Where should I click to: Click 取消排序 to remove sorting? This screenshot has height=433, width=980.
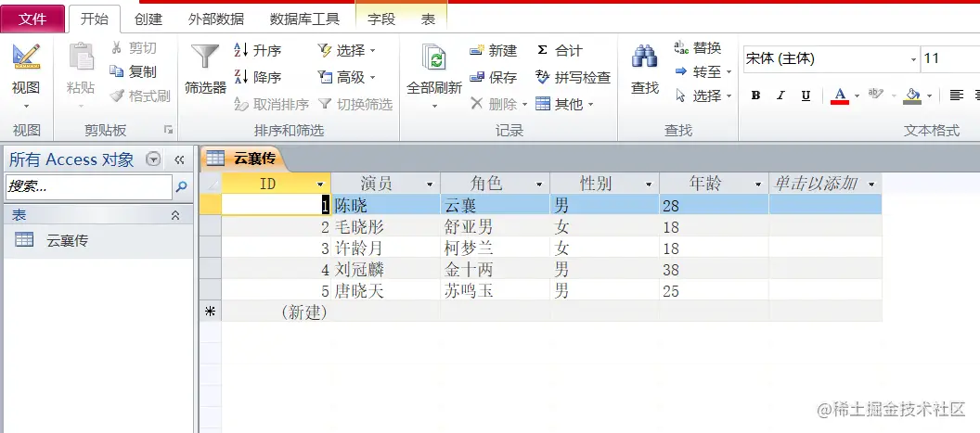[271, 105]
